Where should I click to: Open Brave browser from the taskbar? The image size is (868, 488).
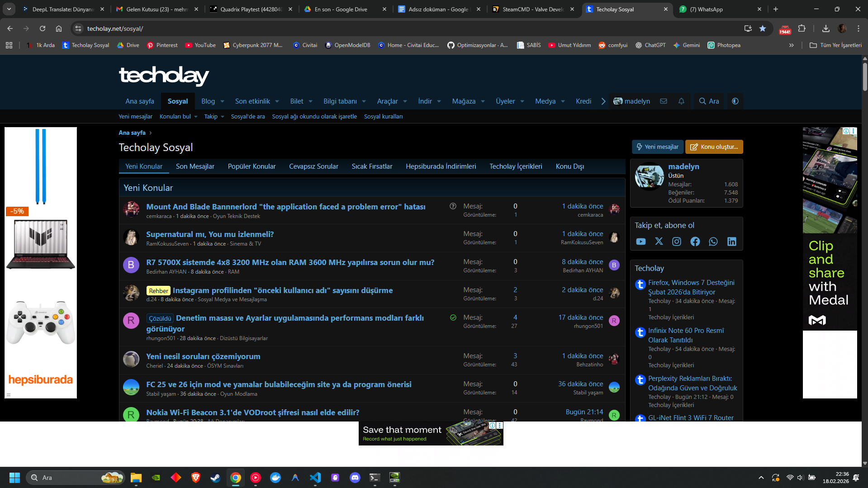point(196,478)
